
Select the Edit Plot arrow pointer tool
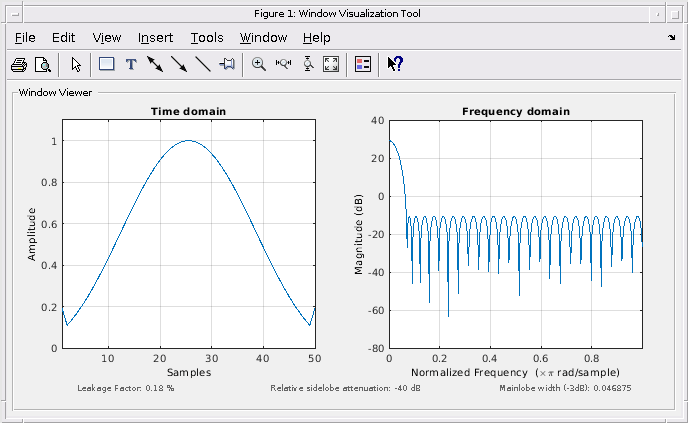pyautogui.click(x=76, y=65)
